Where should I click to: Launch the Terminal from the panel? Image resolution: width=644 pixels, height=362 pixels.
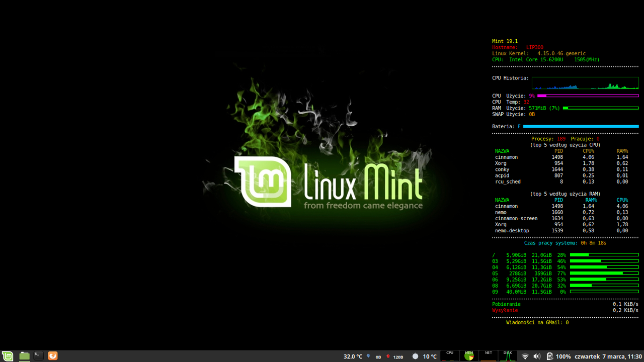tap(38, 355)
